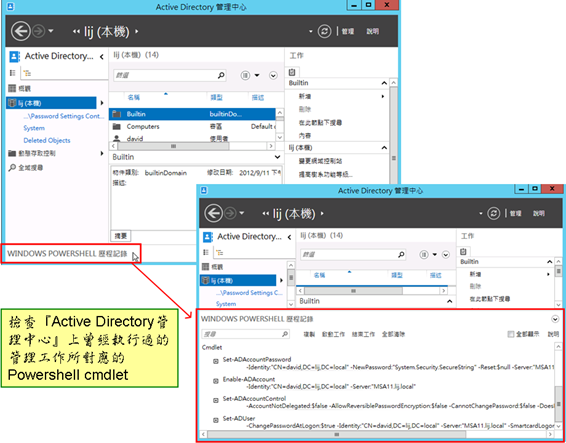Go back using back arrow in rear window
Screen dimensions: 566x443
[21, 31]
